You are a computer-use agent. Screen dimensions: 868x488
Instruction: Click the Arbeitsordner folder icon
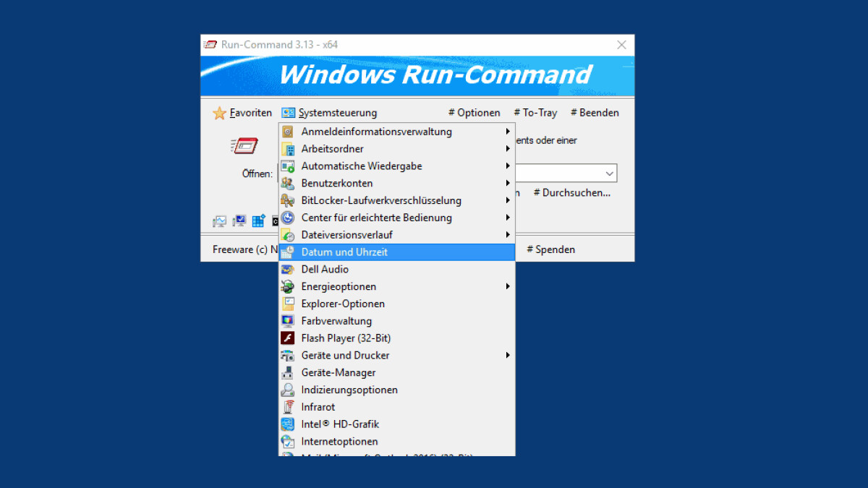(x=288, y=149)
